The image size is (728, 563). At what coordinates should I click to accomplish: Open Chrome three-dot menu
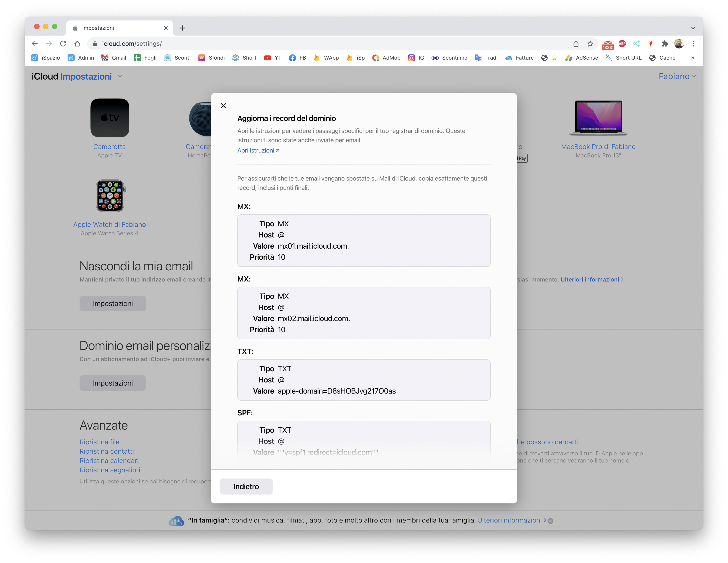[693, 44]
